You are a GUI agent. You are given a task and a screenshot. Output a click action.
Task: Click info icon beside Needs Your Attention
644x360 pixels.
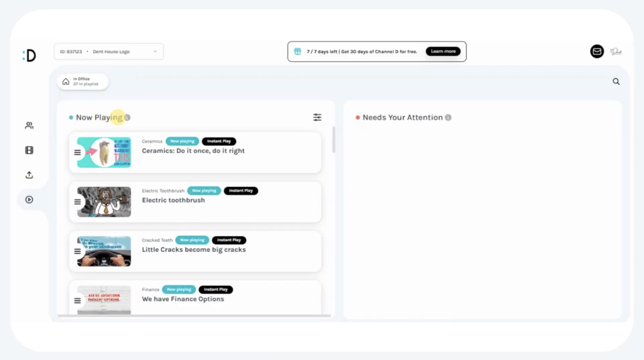[448, 118]
